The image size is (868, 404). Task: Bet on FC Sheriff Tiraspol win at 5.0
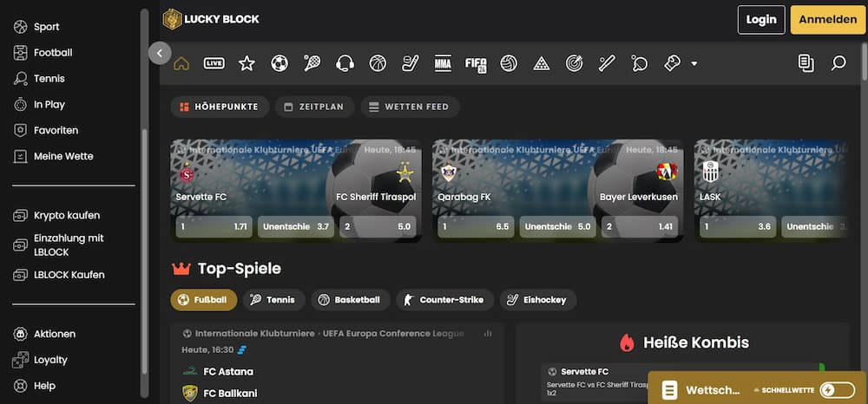click(x=378, y=226)
